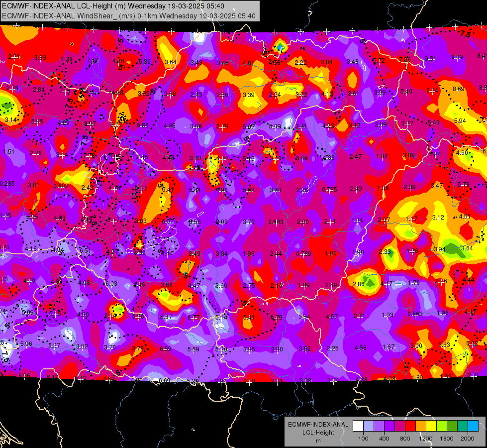This screenshot has width=487, height=448.
Task: Click the LCL-Height title line at top
Action: [113, 6]
